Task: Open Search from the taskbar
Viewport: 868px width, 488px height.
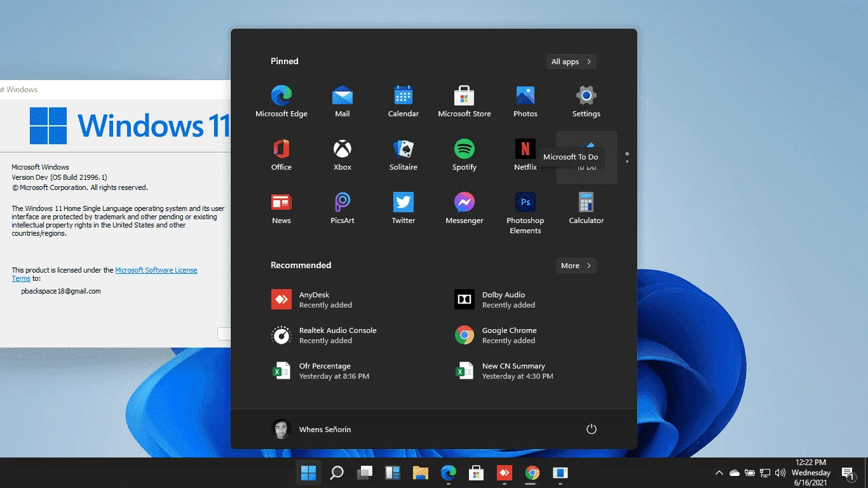Action: [x=337, y=473]
